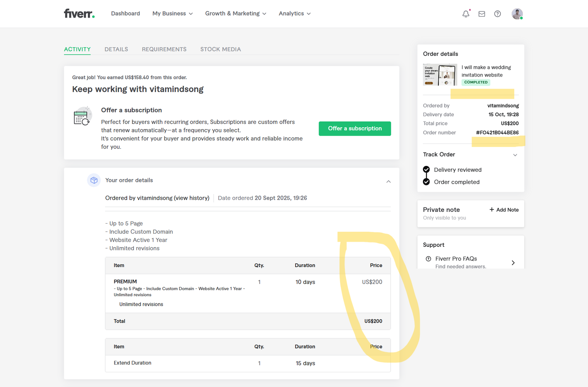Viewport: 588px width, 387px height.
Task: Add a private note
Action: click(504, 210)
